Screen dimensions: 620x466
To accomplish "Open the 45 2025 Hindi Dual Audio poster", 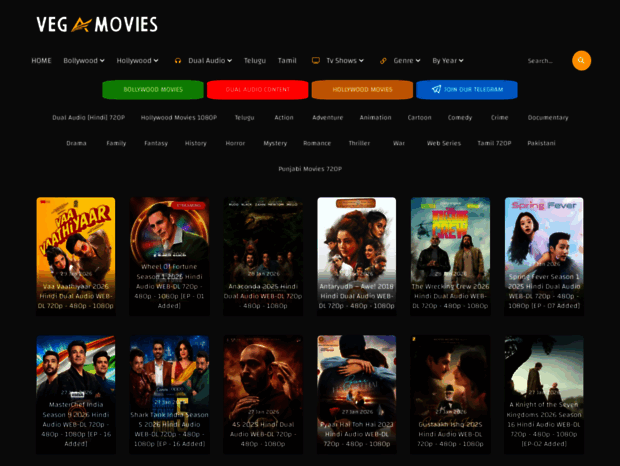I will coord(263,394).
